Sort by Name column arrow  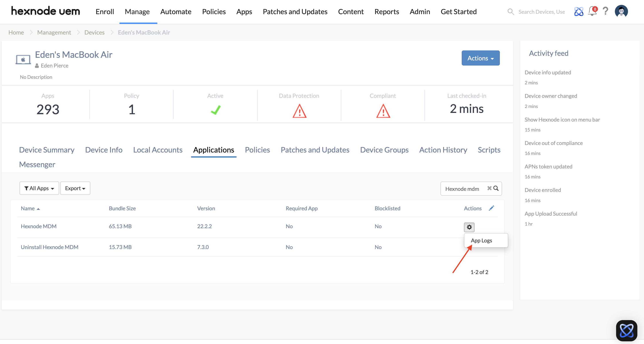click(38, 209)
